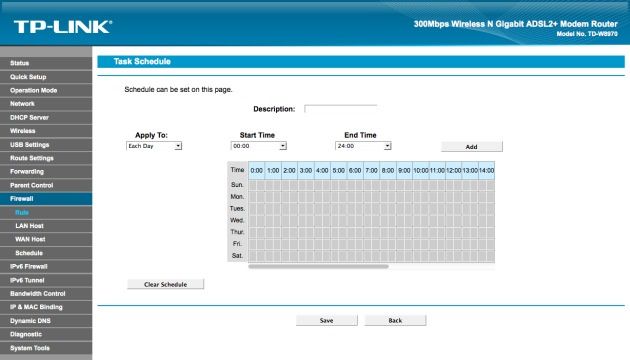Click the schedule grid horizontal scrollbar
The image size is (630, 360).
[x=318, y=266]
